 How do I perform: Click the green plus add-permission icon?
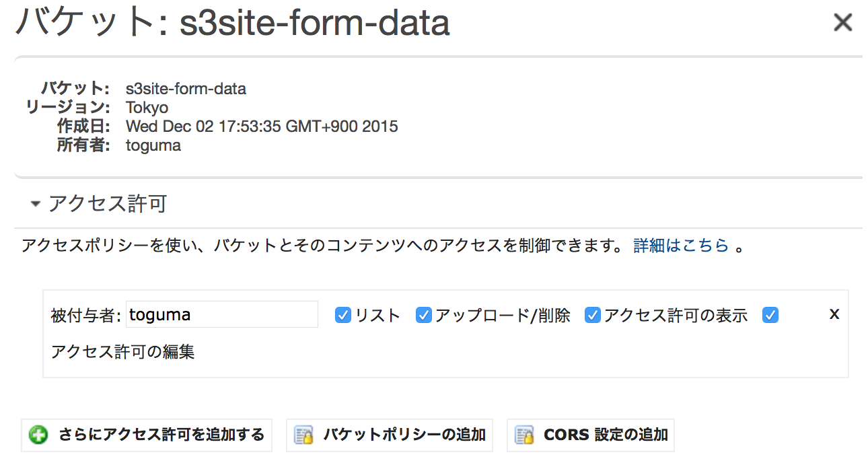click(38, 435)
